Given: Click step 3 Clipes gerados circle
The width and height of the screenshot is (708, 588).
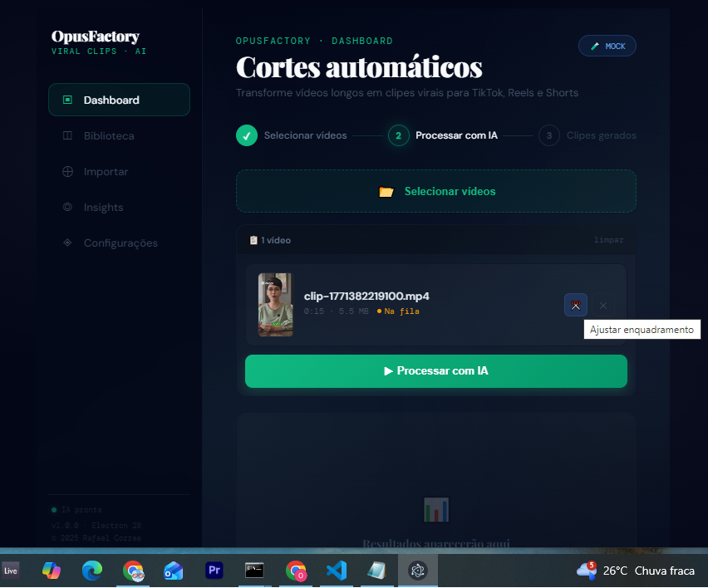Looking at the screenshot, I should click(548, 135).
